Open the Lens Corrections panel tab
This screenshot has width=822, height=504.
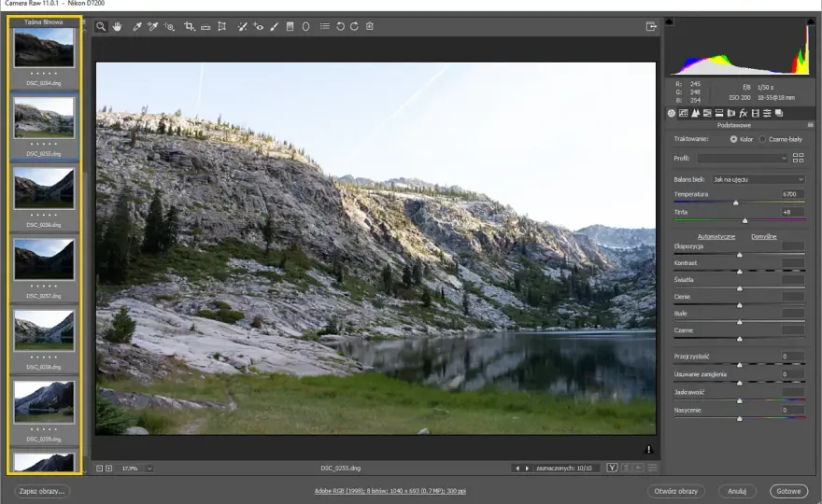click(731, 113)
